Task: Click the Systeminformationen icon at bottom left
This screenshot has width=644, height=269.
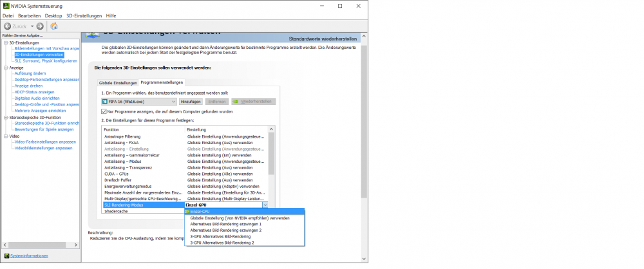Action: pyautogui.click(x=6, y=255)
